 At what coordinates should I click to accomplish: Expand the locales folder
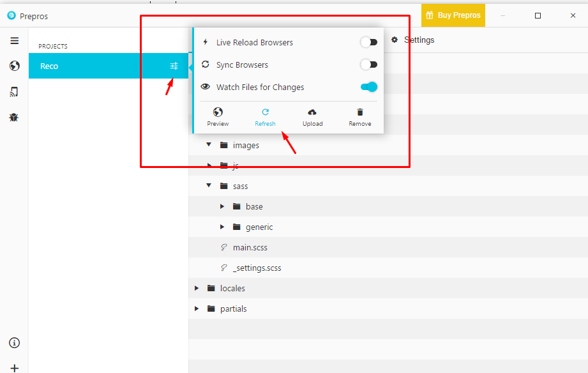(x=197, y=288)
